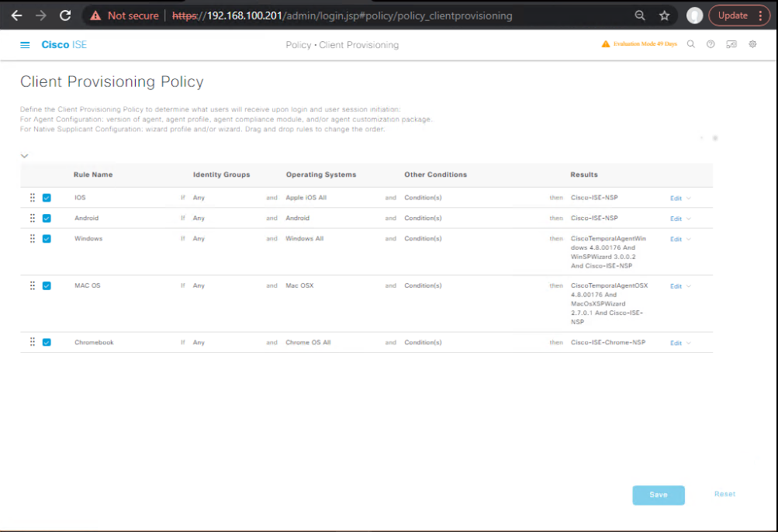Expand the Chromebook rule Edit dropdown arrow
The height and width of the screenshot is (532, 778).
coord(689,343)
